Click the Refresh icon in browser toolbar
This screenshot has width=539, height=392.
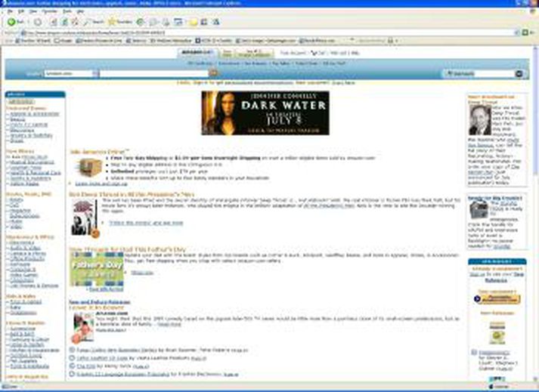pyautogui.click(x=64, y=22)
